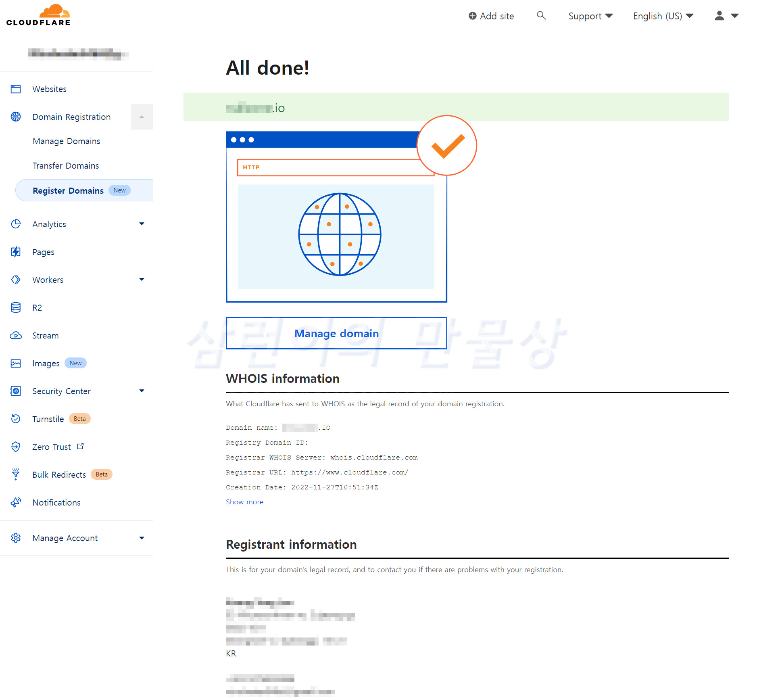Click the Bulk Redirects funnel icon
The image size is (759, 700).
[16, 474]
